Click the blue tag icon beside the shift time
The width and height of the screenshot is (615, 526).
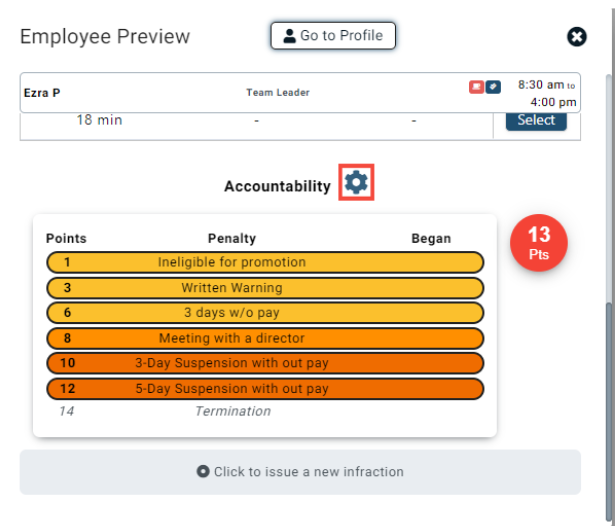click(x=492, y=88)
